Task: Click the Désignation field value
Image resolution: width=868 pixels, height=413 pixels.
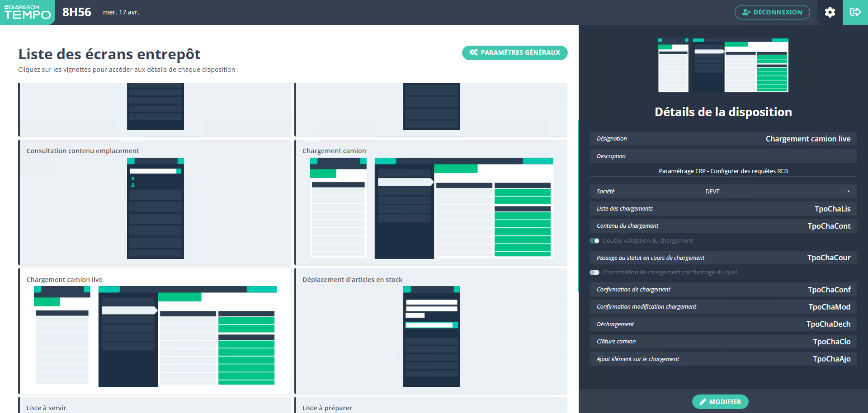Action: point(807,139)
